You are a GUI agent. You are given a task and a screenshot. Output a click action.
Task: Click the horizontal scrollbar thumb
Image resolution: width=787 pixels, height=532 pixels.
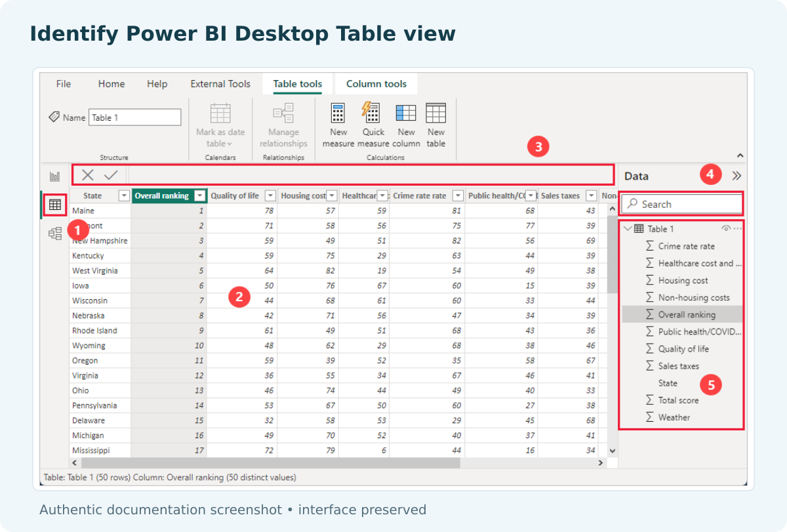271,462
